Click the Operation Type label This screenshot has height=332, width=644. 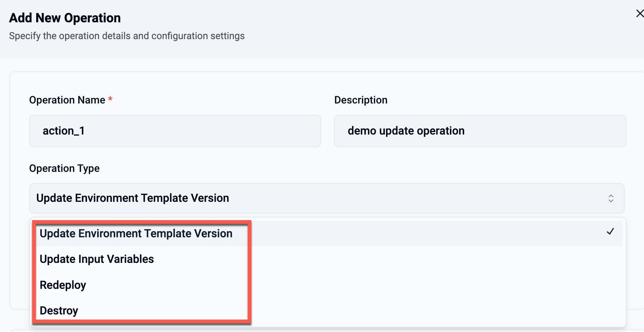(x=64, y=168)
